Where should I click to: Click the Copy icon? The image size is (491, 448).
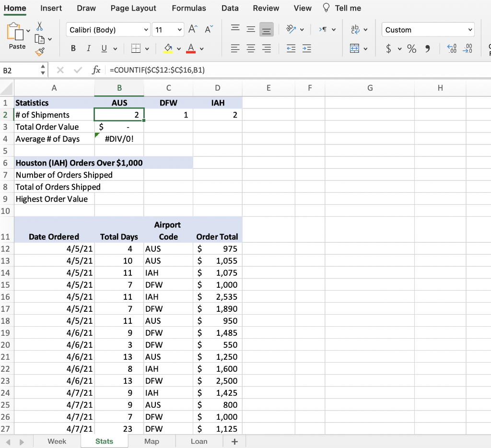pyautogui.click(x=39, y=39)
